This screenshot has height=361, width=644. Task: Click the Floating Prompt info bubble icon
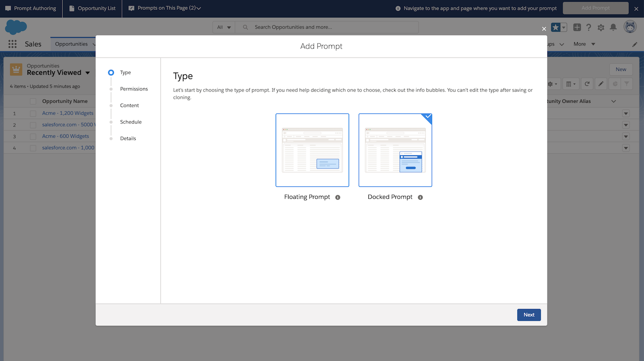coord(338,197)
